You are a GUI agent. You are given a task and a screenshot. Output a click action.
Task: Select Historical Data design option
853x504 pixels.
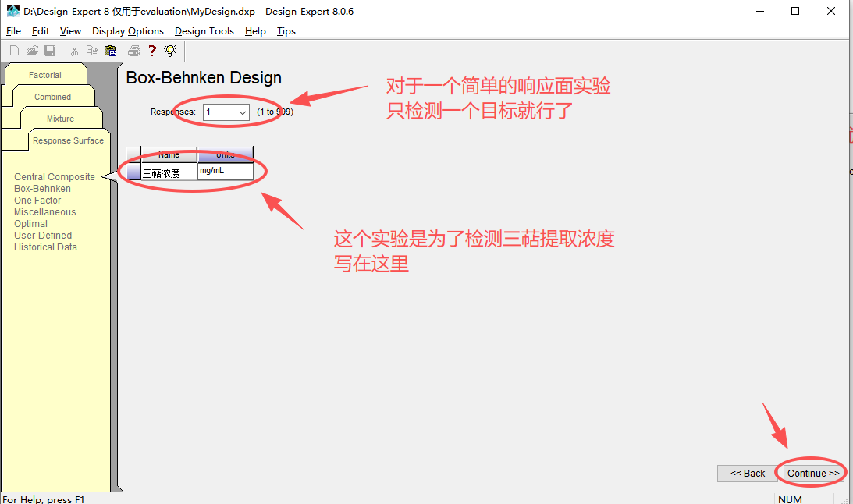pos(45,247)
